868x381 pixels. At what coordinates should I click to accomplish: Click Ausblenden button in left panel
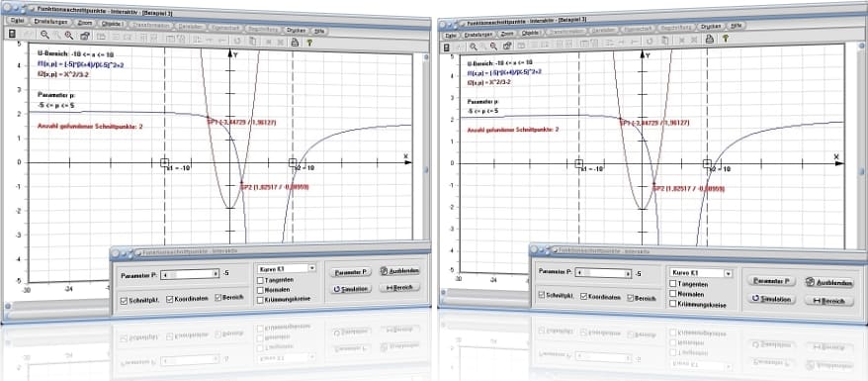pos(399,271)
